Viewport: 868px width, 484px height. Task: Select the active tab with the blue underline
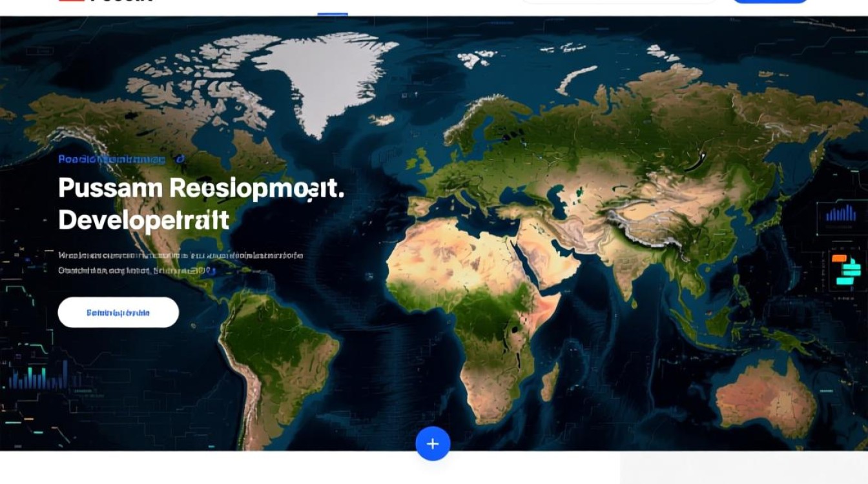click(x=333, y=8)
